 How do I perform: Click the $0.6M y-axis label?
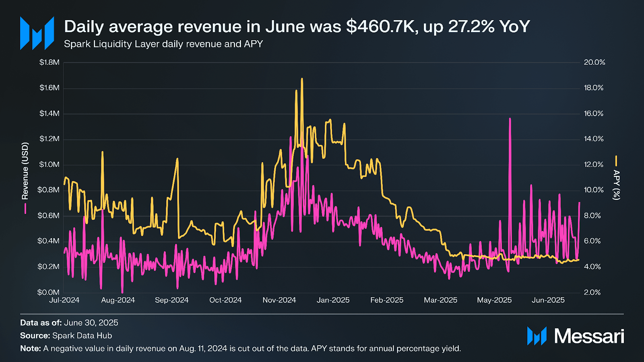coord(49,216)
